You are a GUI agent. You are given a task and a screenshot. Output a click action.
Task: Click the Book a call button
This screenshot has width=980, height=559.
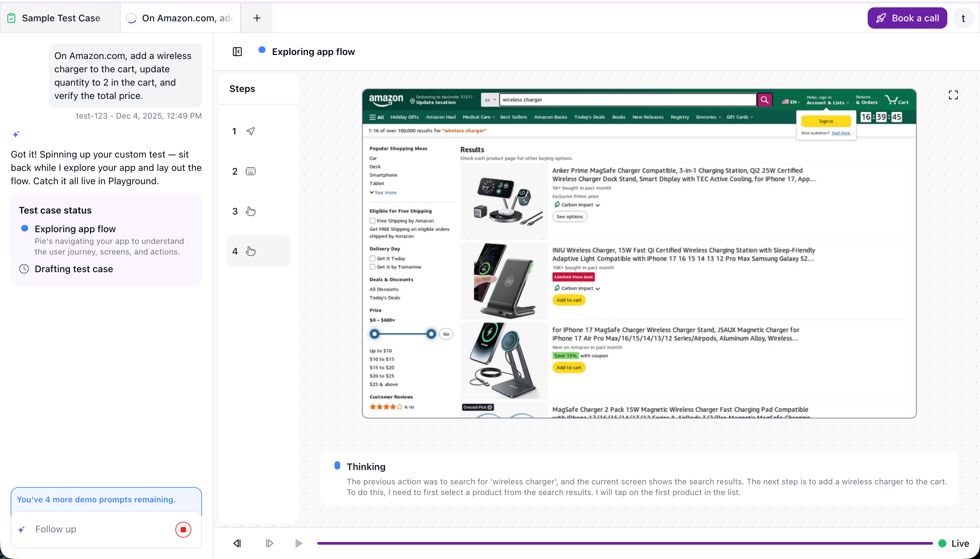point(907,18)
